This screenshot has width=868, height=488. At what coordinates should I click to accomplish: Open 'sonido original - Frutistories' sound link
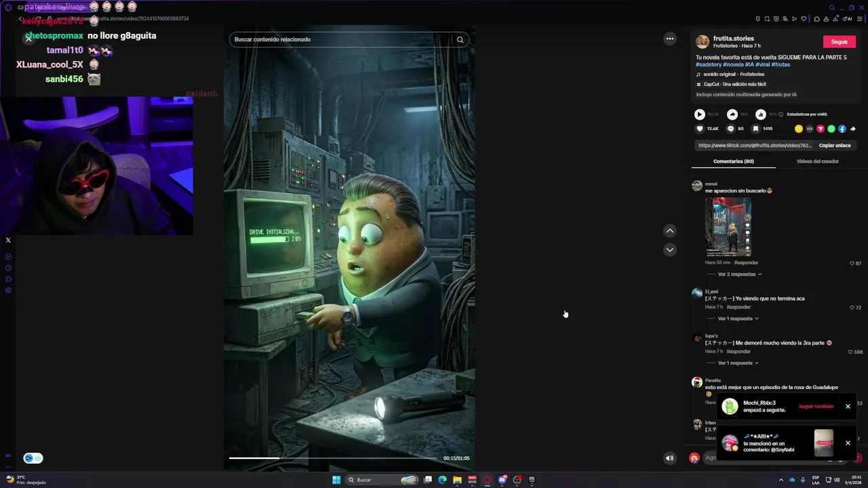(734, 75)
